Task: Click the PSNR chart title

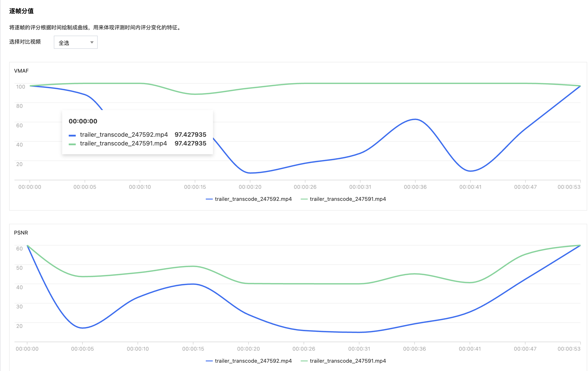Action: click(21, 233)
